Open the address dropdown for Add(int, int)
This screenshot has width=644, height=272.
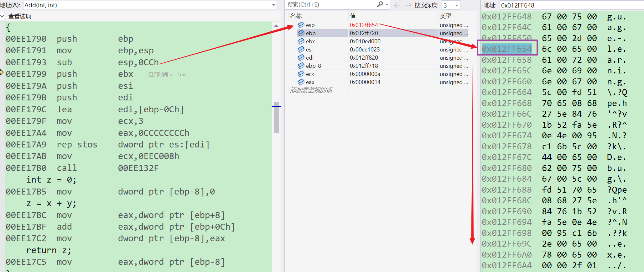pos(274,5)
